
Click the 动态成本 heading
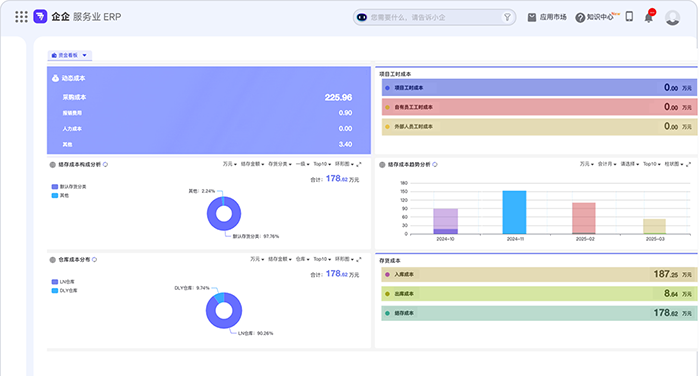(73, 78)
